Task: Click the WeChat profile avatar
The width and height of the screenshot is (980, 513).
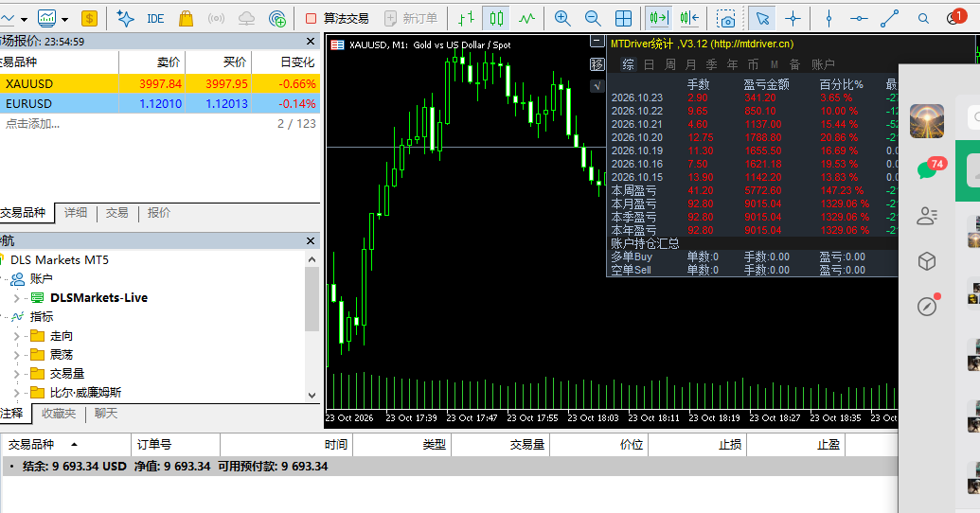Action: pos(927,121)
